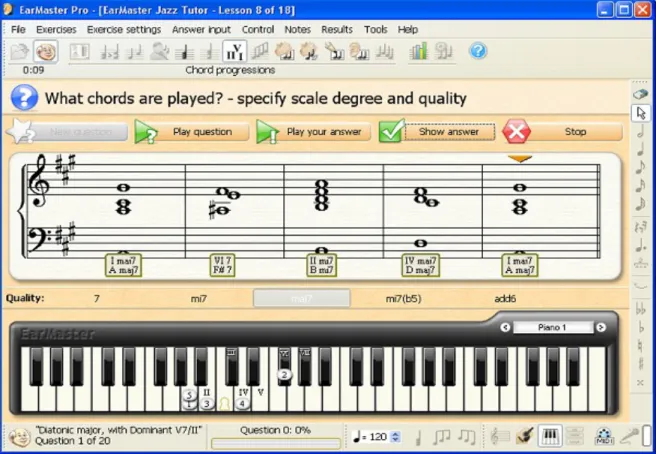Switch to next piano instrument arrow
This screenshot has width=656, height=454.
tap(601, 327)
